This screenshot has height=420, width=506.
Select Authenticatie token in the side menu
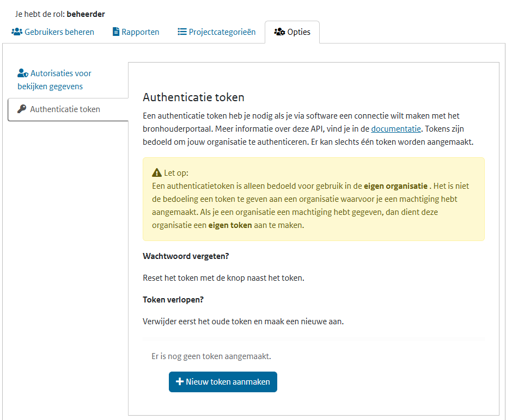tap(65, 109)
